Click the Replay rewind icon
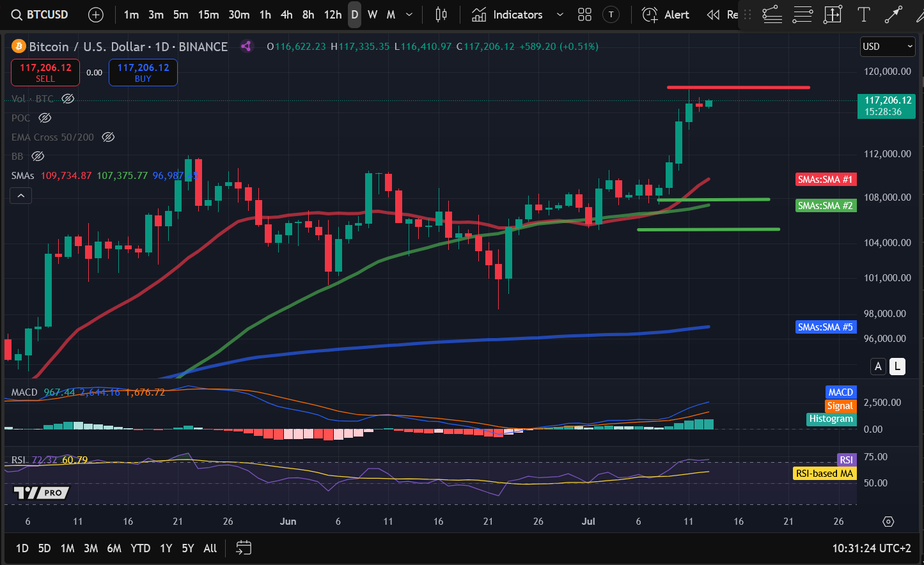The height and width of the screenshot is (565, 924). coord(713,15)
